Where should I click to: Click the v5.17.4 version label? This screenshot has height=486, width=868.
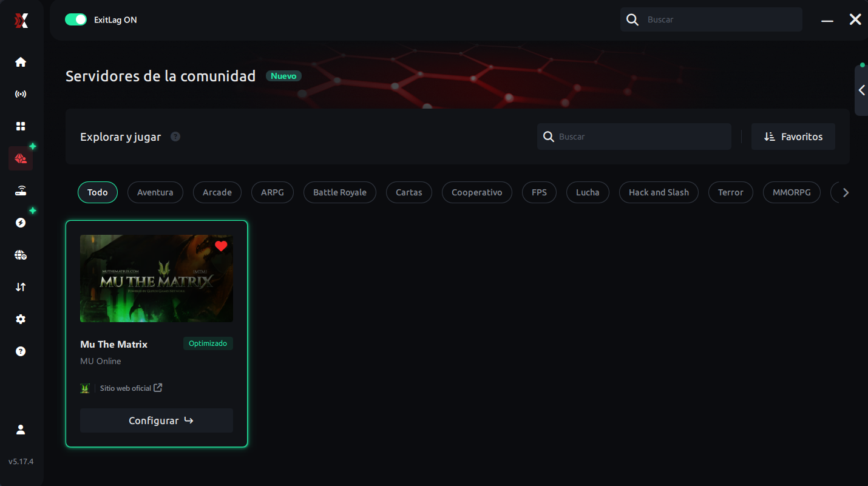click(21, 462)
